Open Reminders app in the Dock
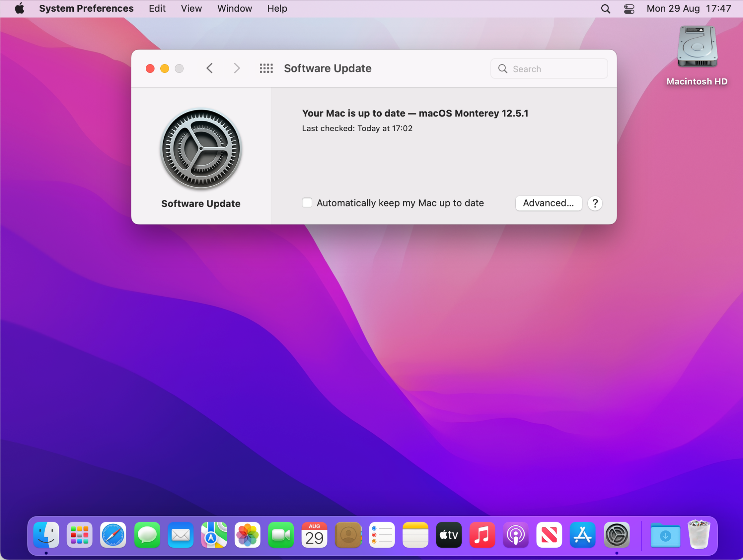 tap(382, 535)
